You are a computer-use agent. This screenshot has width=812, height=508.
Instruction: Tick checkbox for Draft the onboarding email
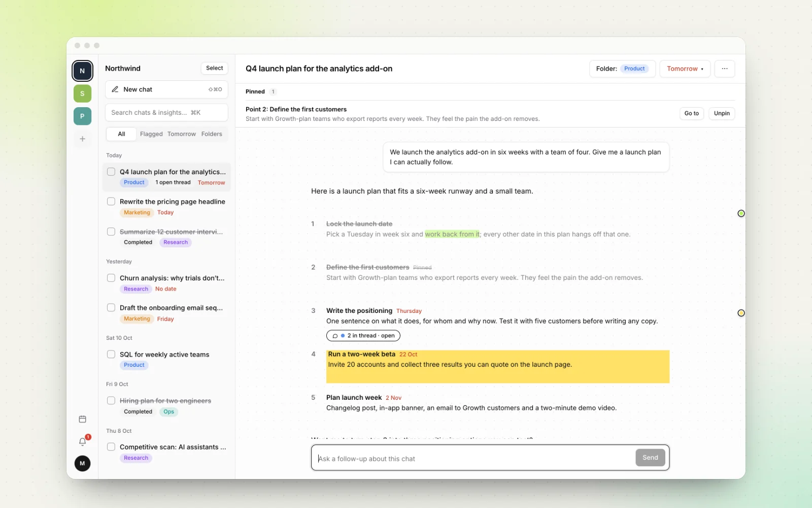click(111, 308)
